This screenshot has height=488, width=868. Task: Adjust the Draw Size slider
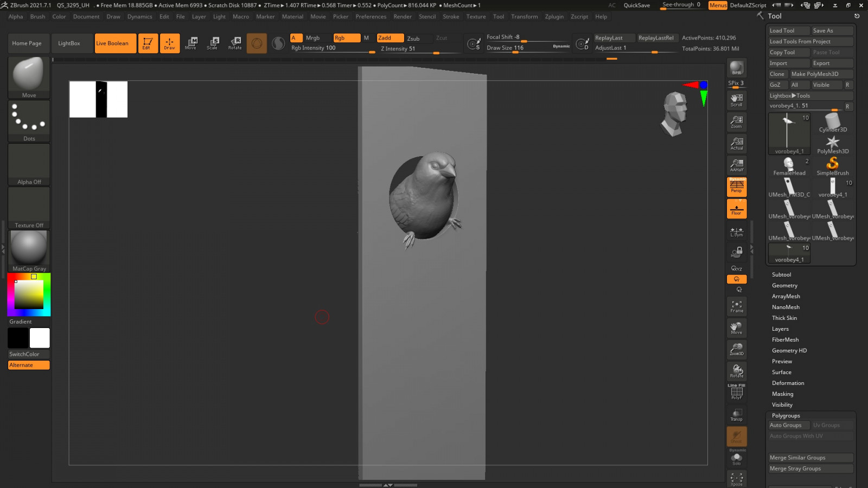click(x=528, y=48)
